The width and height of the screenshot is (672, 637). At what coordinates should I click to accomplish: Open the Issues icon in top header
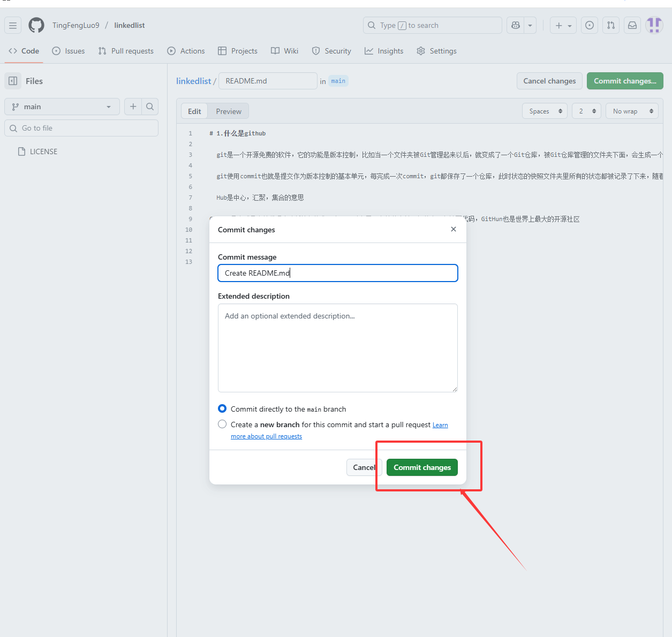coord(590,25)
